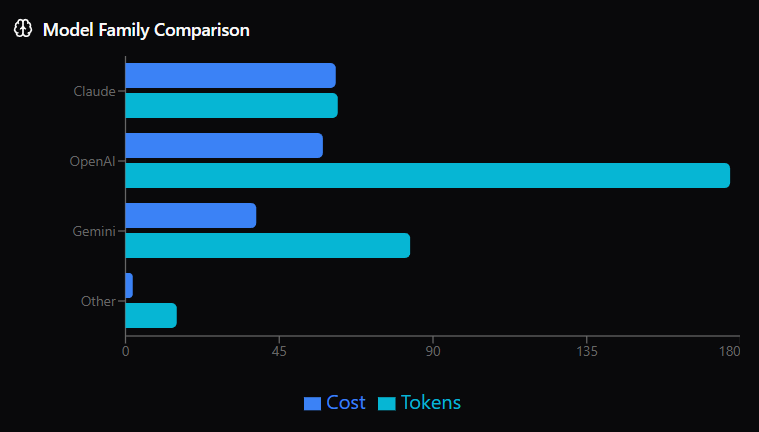759x432 pixels.
Task: Click the Other Tokens bar
Action: point(150,315)
